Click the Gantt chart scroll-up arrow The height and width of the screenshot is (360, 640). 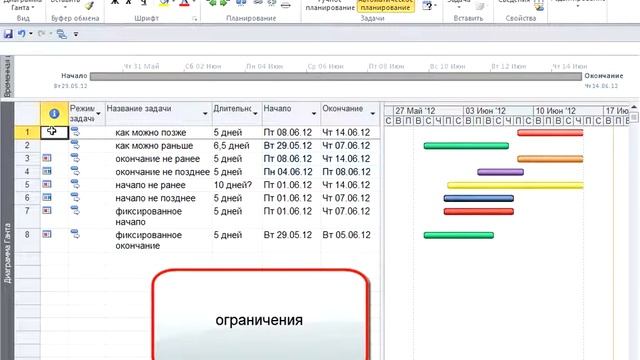(x=634, y=107)
